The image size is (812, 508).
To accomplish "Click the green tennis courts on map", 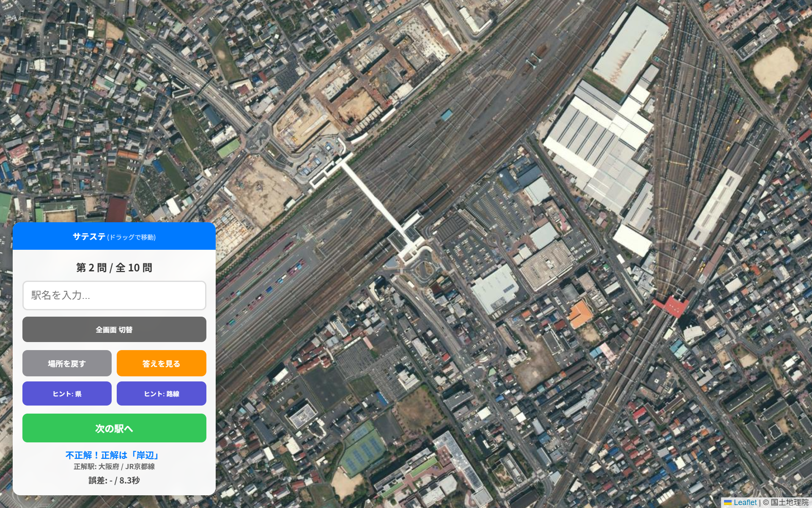I will [x=362, y=449].
